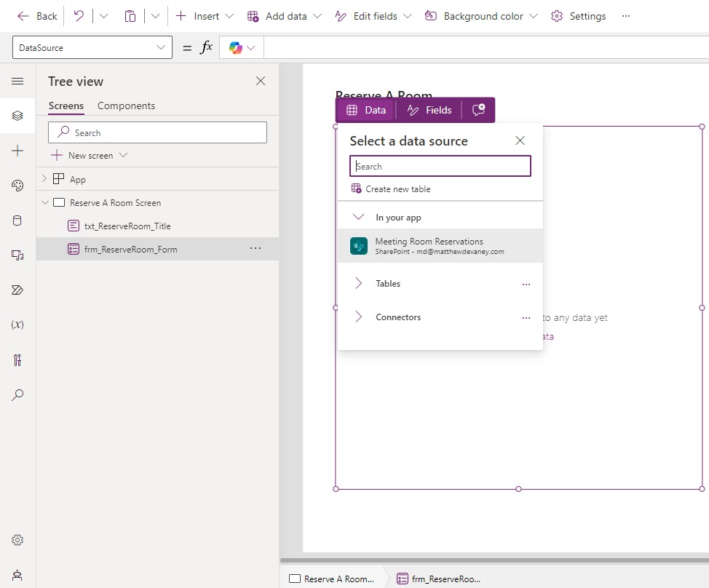This screenshot has height=588, width=709.
Task: Click the undo arrow icon
Action: [x=79, y=16]
